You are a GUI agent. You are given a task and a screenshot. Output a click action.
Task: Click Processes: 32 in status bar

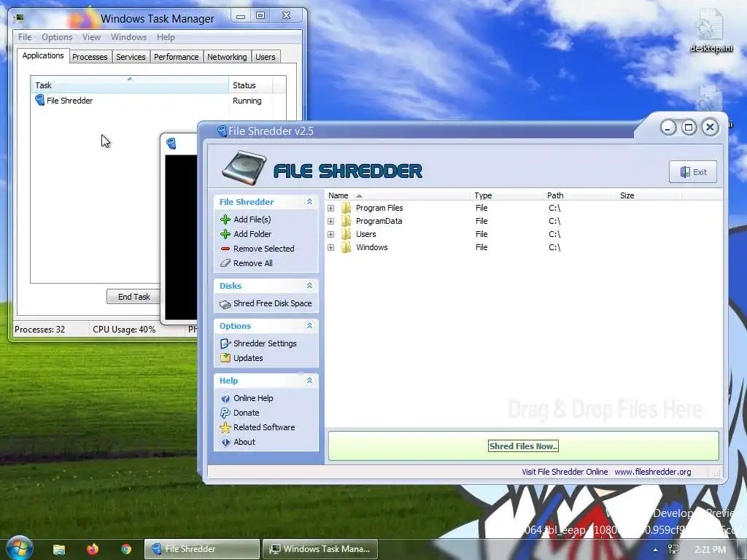click(39, 329)
